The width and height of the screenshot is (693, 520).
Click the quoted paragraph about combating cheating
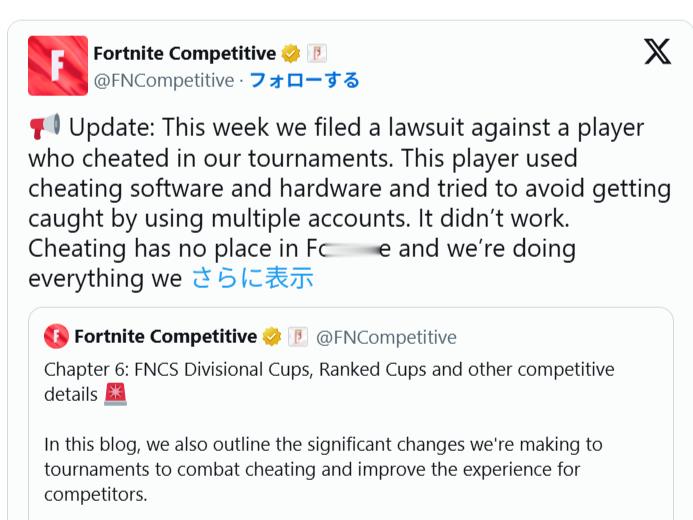[x=323, y=469]
